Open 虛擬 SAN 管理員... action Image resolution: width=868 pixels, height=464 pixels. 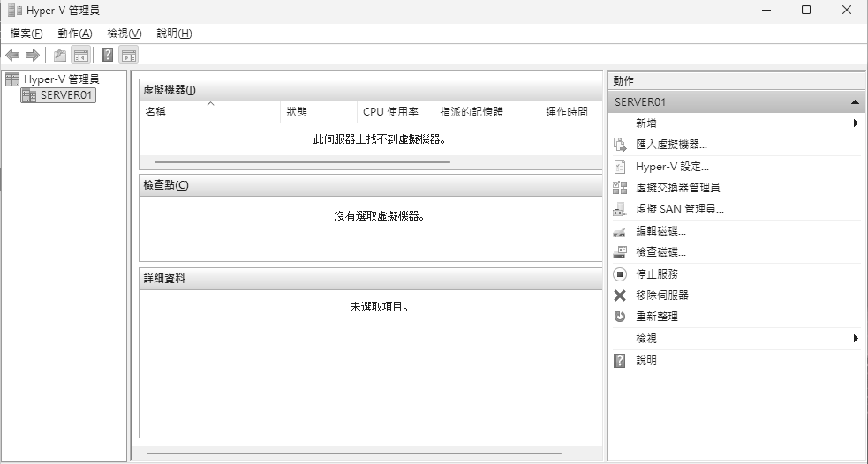(x=680, y=210)
